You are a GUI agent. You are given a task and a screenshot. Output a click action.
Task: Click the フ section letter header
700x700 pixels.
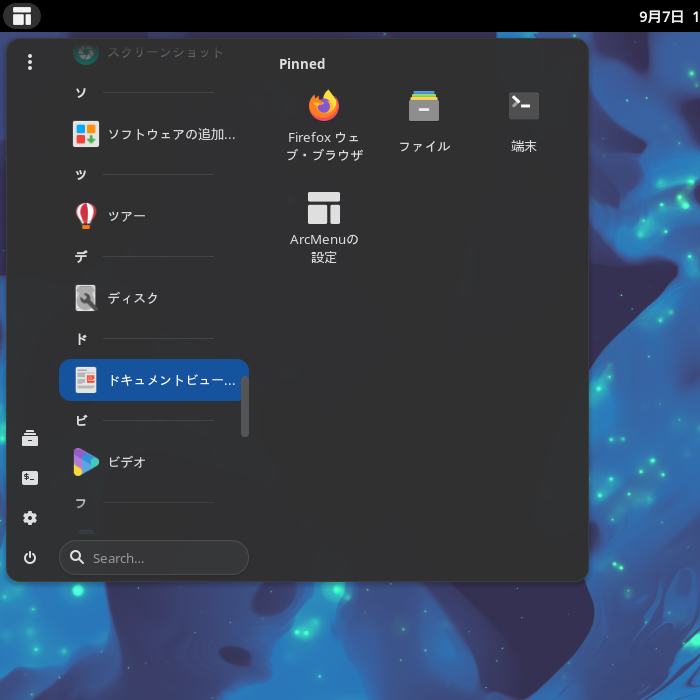click(x=81, y=503)
